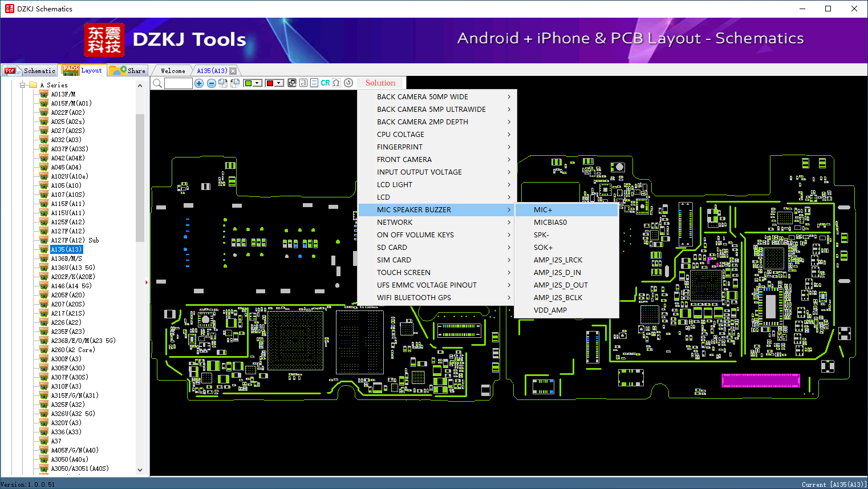
Task: Click the Solution button
Action: pyautogui.click(x=380, y=83)
